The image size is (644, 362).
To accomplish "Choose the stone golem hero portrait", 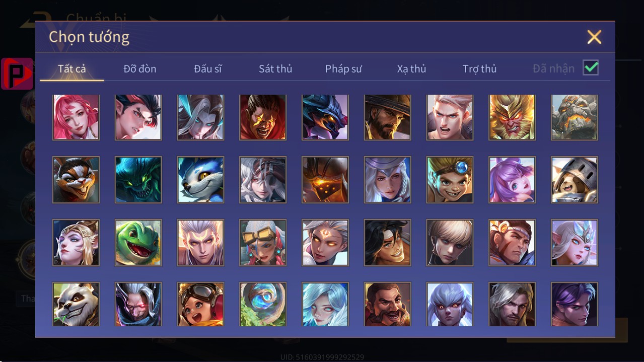I will (x=575, y=117).
